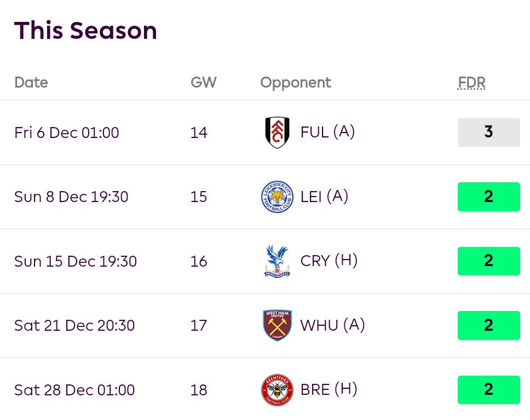
Task: Click the green FDR box for West Ham
Action: click(x=488, y=325)
